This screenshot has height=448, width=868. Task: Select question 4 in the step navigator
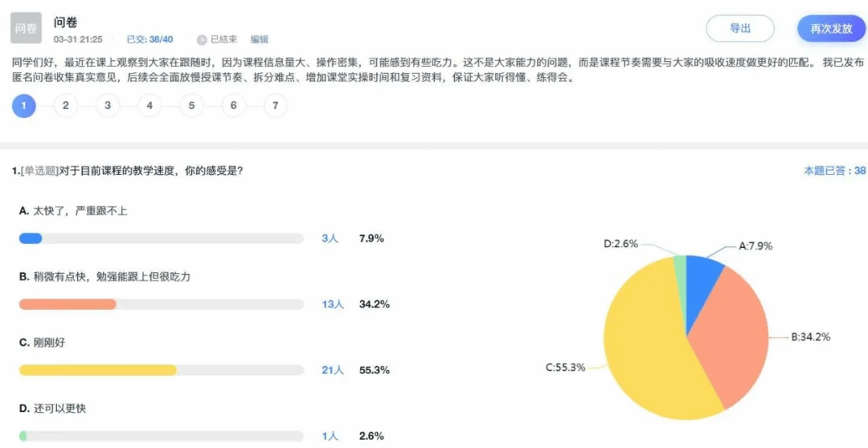click(149, 106)
